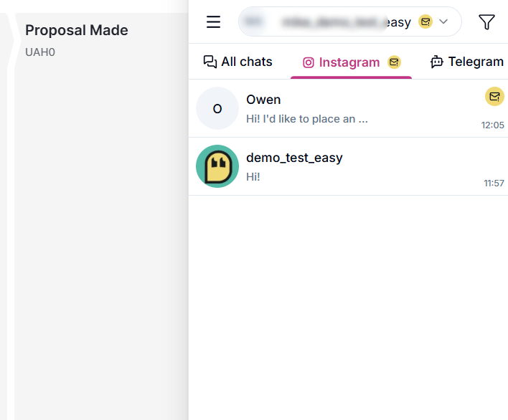Screen dimensions: 508x420
Task: Click the Telegram bot icon in tab
Action: point(437,62)
